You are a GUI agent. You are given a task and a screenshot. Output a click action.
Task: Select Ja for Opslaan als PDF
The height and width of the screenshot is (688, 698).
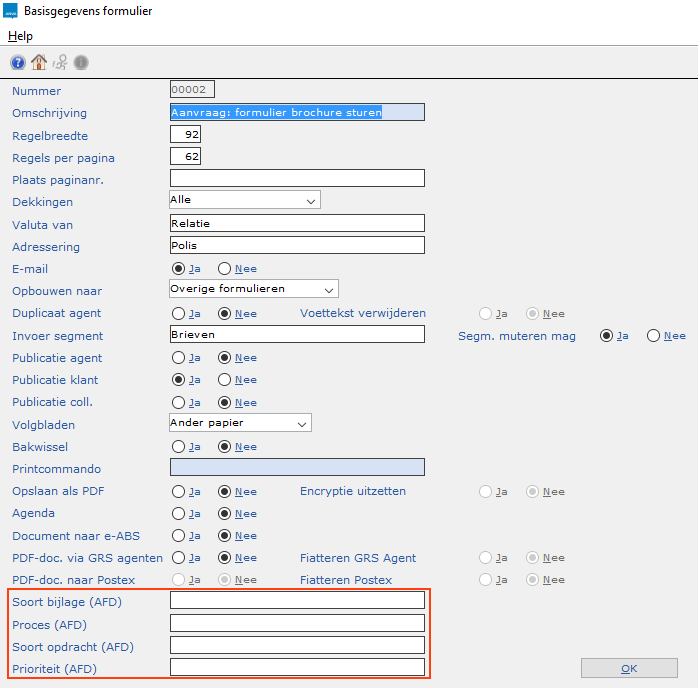[x=179, y=492]
